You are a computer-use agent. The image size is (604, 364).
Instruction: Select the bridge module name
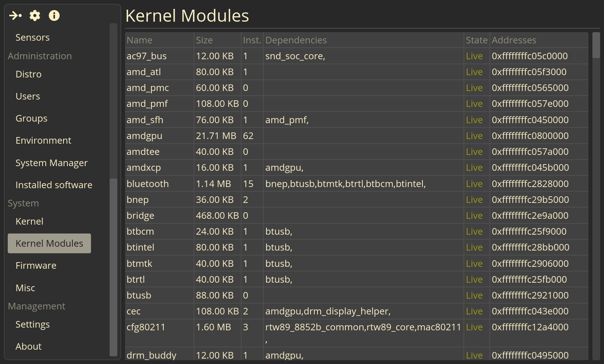click(140, 216)
